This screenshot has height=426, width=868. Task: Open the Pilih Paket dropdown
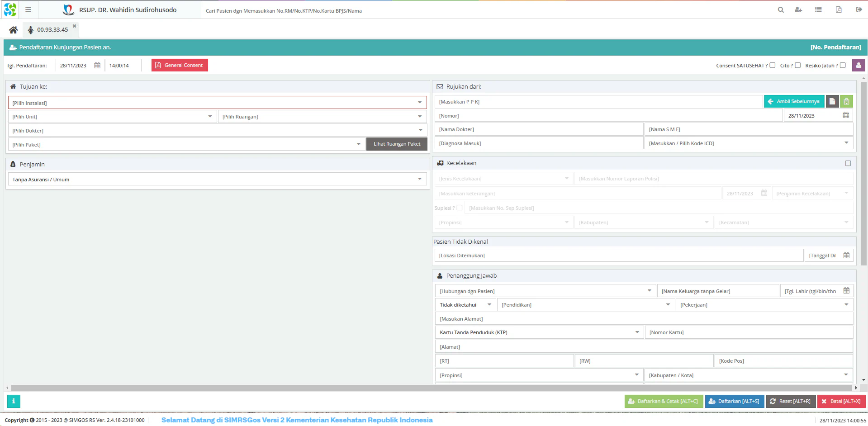point(359,144)
